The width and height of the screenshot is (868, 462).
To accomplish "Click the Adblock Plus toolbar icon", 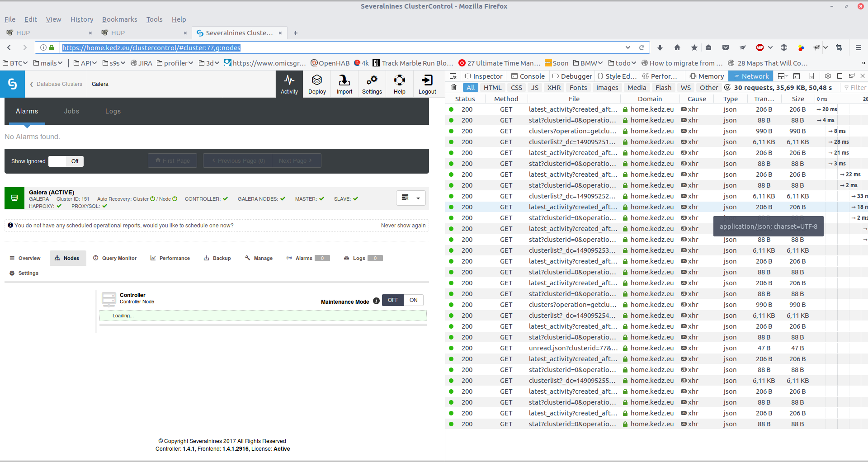I will (x=760, y=47).
